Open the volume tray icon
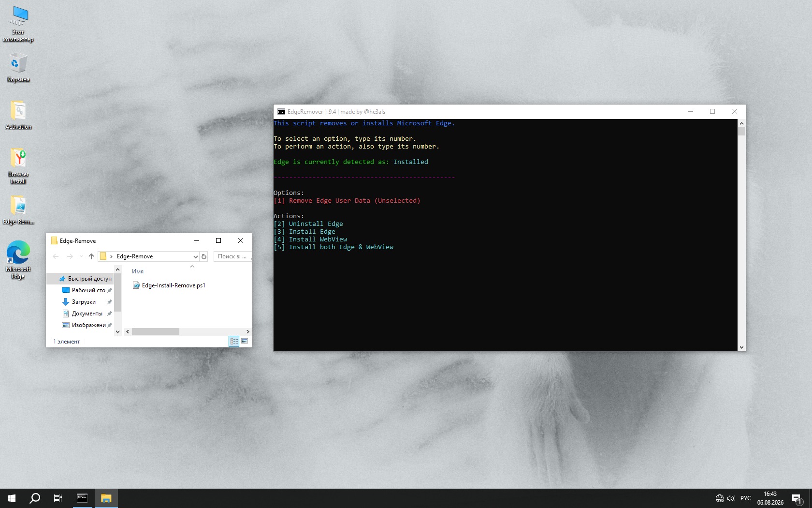812x508 pixels. click(x=731, y=498)
